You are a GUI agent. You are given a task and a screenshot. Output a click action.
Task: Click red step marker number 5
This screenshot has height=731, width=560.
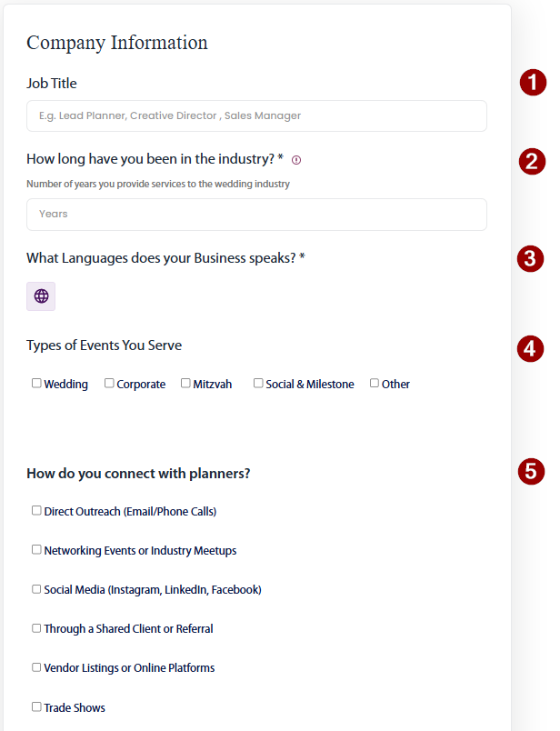(x=532, y=471)
